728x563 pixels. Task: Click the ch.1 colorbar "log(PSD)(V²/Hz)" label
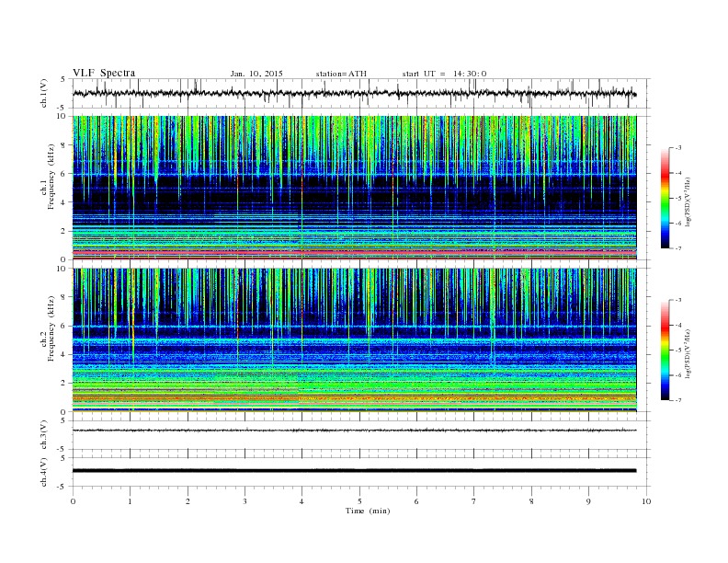pyautogui.click(x=688, y=202)
